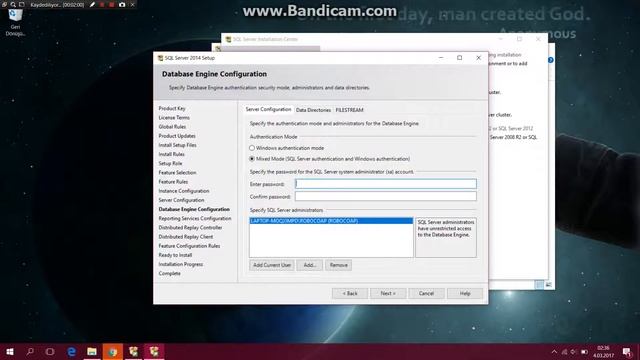Check battery status tray icon
640x360 pixels.
coord(584,352)
